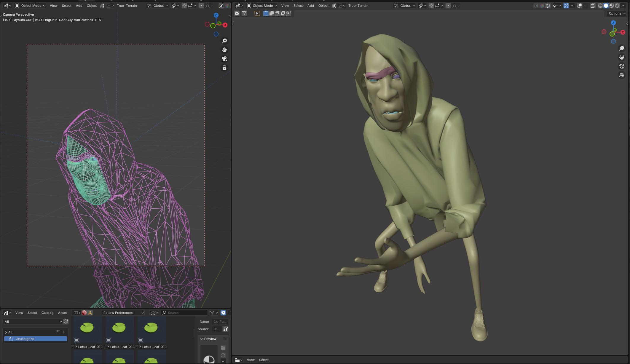Open All asset library dropdown
Image resolution: width=630 pixels, height=364 pixels.
click(33, 322)
